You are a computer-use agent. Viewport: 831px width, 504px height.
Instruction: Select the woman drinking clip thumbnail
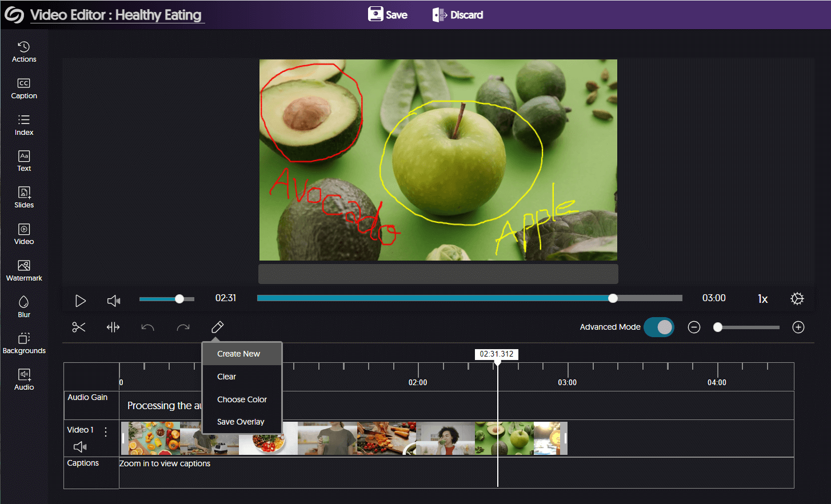click(x=445, y=438)
